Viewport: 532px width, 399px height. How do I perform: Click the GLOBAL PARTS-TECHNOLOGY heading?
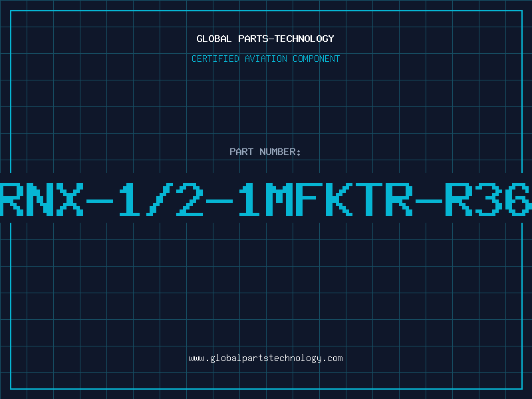point(265,39)
